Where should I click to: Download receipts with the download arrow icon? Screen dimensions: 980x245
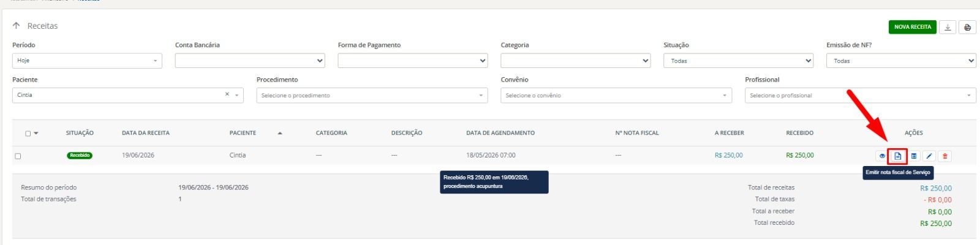(x=948, y=27)
